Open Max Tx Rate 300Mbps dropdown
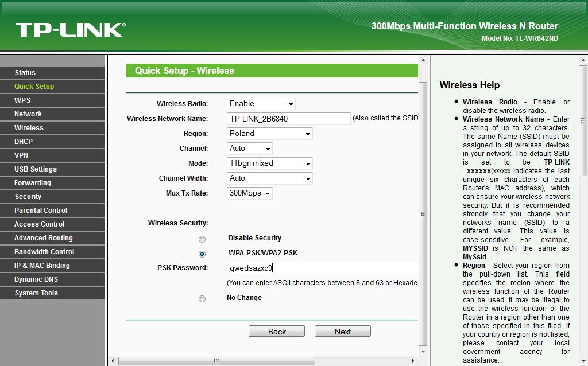The width and height of the screenshot is (588, 366). point(249,193)
